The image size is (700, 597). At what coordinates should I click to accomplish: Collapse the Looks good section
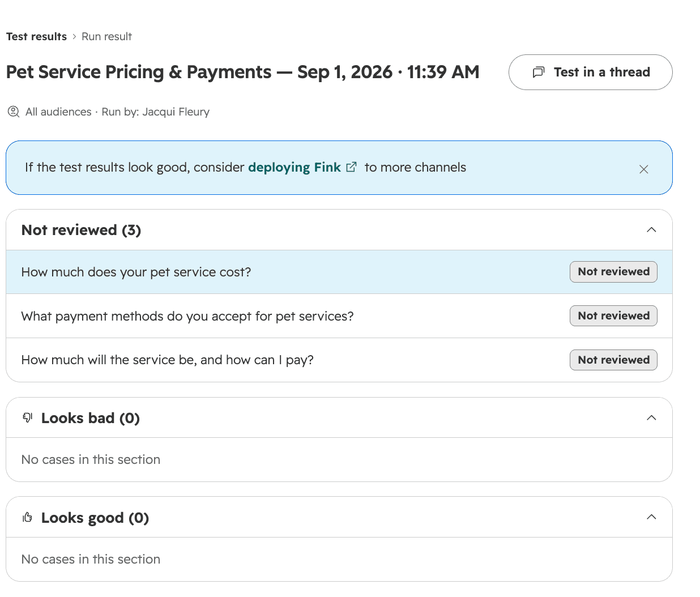[x=651, y=517]
